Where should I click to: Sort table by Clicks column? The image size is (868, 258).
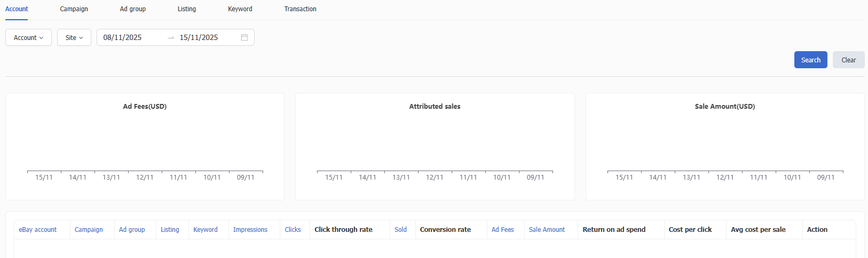[293, 230]
